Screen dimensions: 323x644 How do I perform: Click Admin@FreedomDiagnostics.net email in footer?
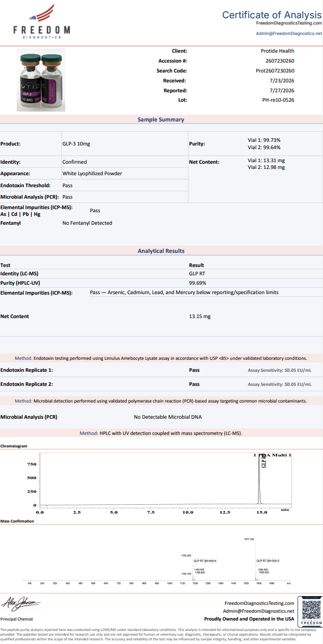coord(258,611)
